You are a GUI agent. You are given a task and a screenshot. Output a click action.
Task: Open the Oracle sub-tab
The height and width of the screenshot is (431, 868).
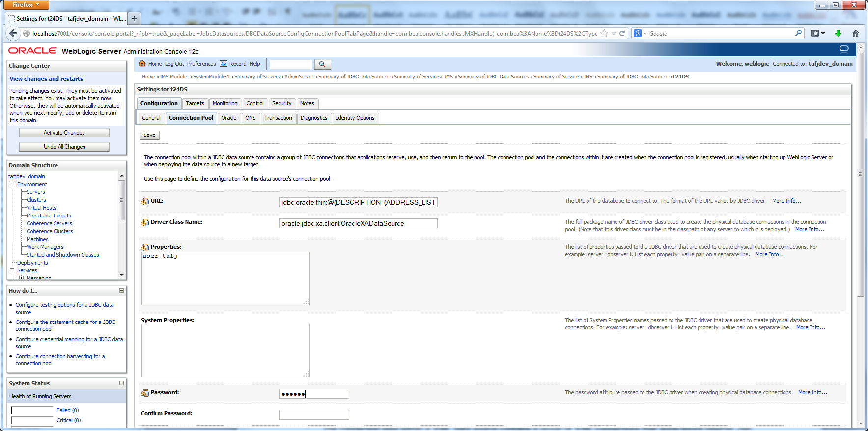pos(229,118)
